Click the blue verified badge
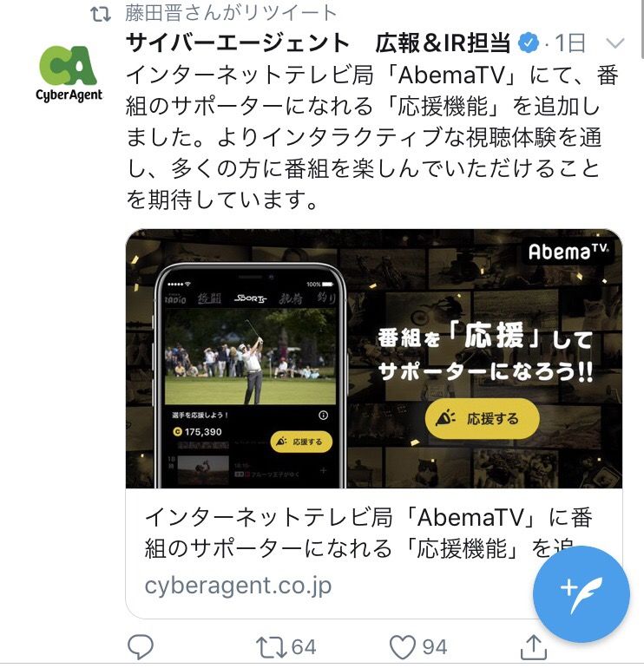The image size is (644, 668). pos(529,43)
